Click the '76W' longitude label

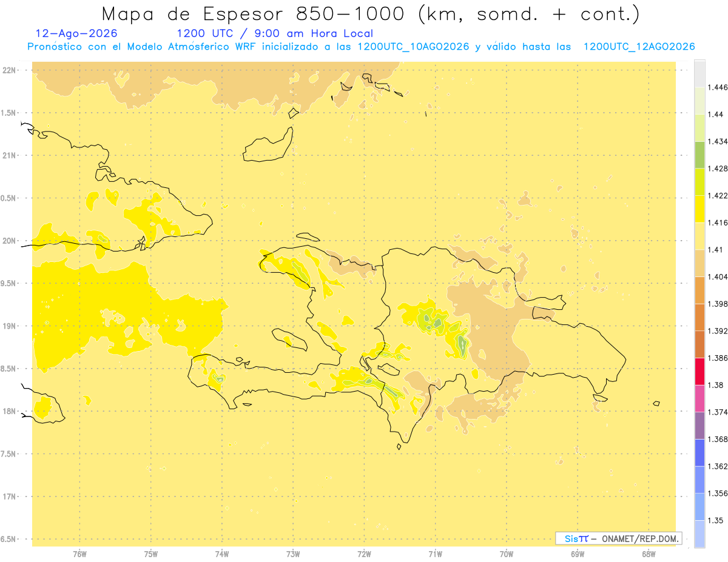(x=79, y=554)
